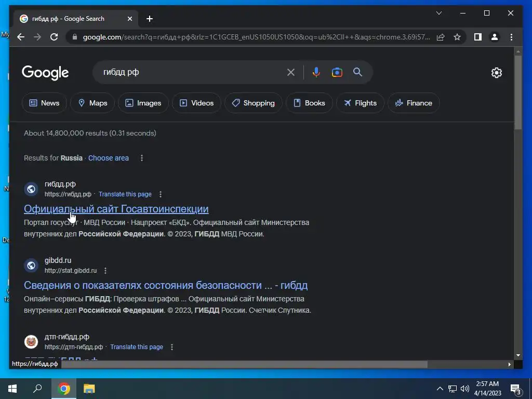Click the browser back arrow
This screenshot has height=399, width=532.
click(x=21, y=37)
